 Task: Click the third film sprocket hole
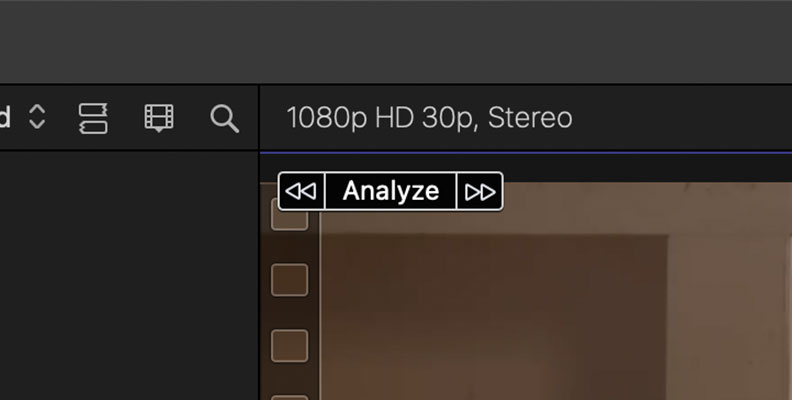pos(289,346)
